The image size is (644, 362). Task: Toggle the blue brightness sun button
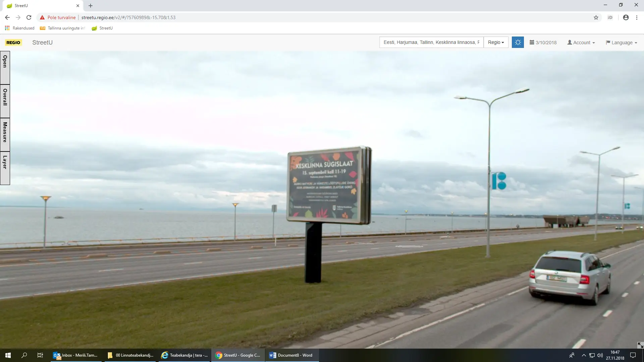click(518, 43)
